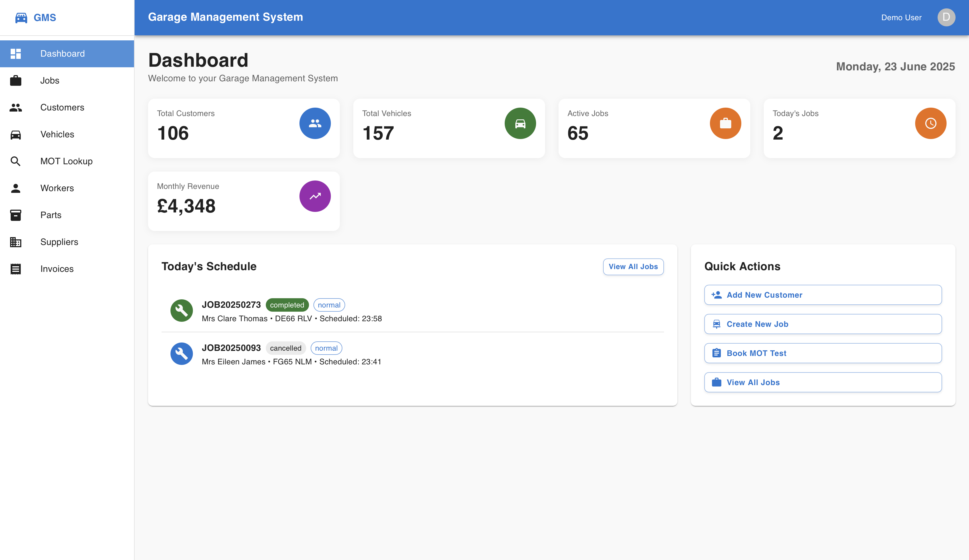Click the green car icon on Total Vehicles card
Screen dimensions: 969x560
[x=520, y=123]
